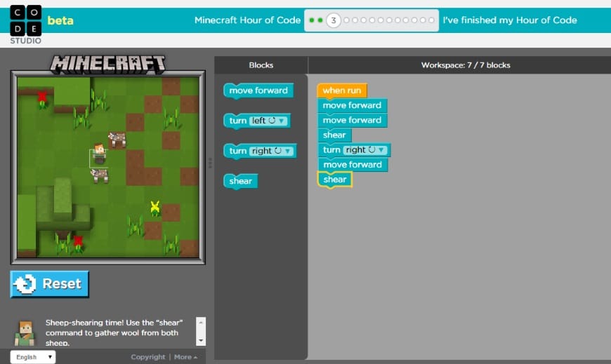Select 'move forward' block directly under 'when run'
611x364 pixels.
point(352,105)
